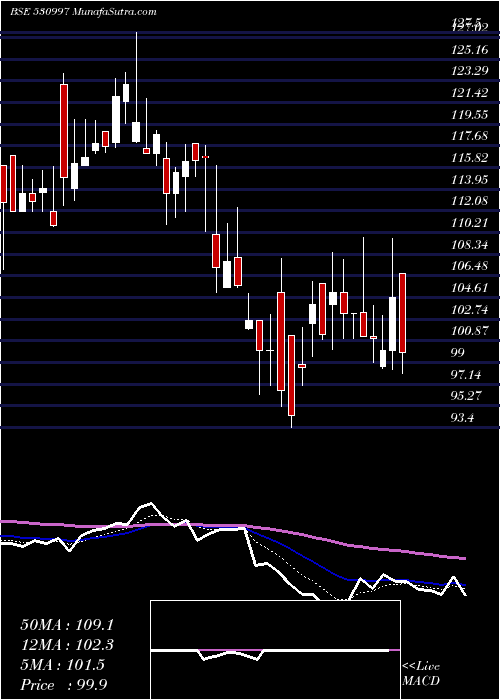Click the 106.48 price axis label
The height and width of the screenshot is (700, 500).
coord(470,266)
